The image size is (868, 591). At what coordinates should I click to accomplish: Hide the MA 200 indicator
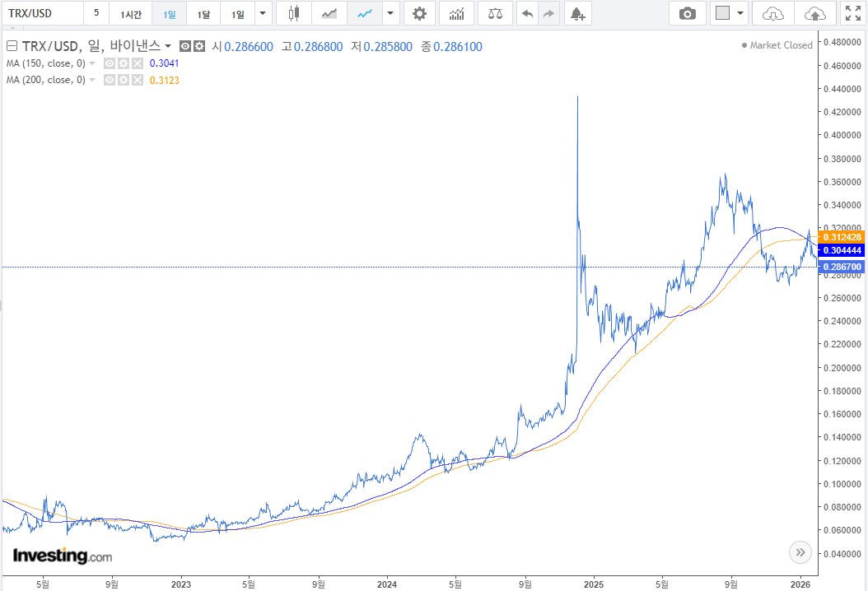coord(110,80)
